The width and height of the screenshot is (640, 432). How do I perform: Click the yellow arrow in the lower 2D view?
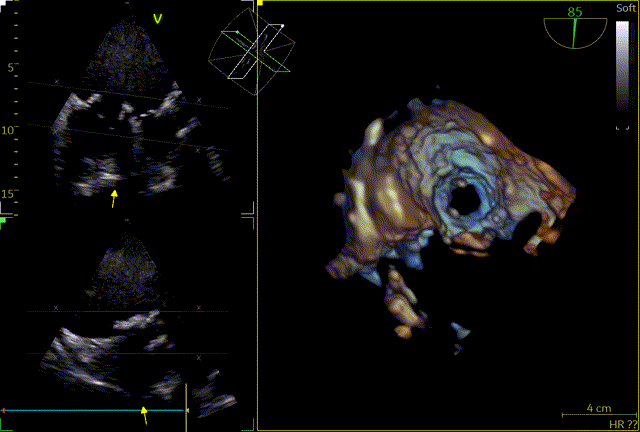click(145, 415)
